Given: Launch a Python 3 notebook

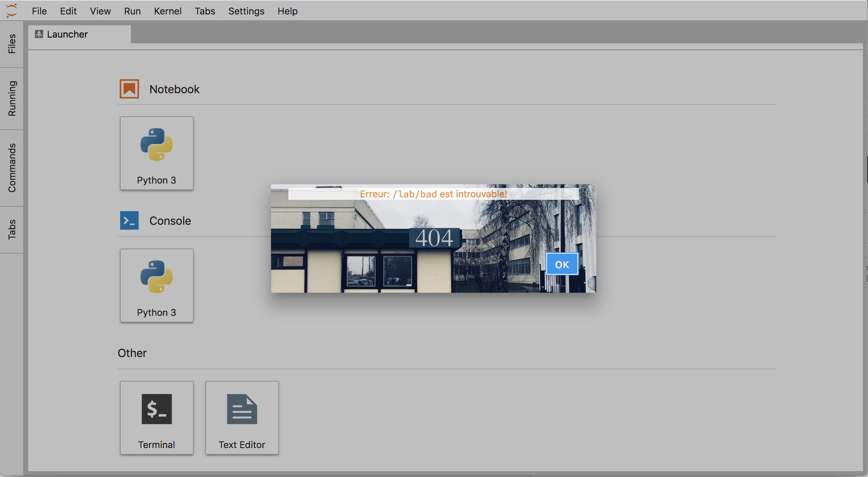Looking at the screenshot, I should click(x=157, y=153).
